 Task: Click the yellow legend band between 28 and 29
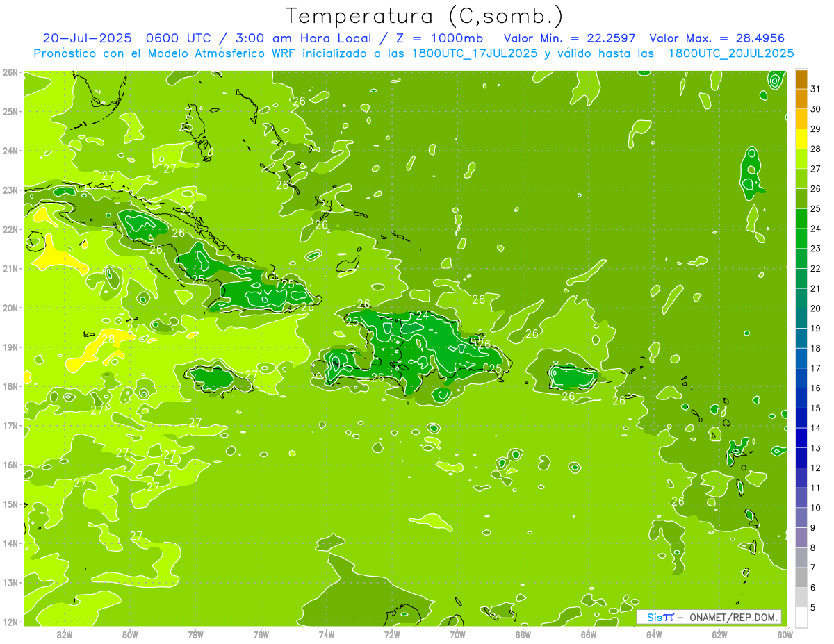click(x=801, y=139)
